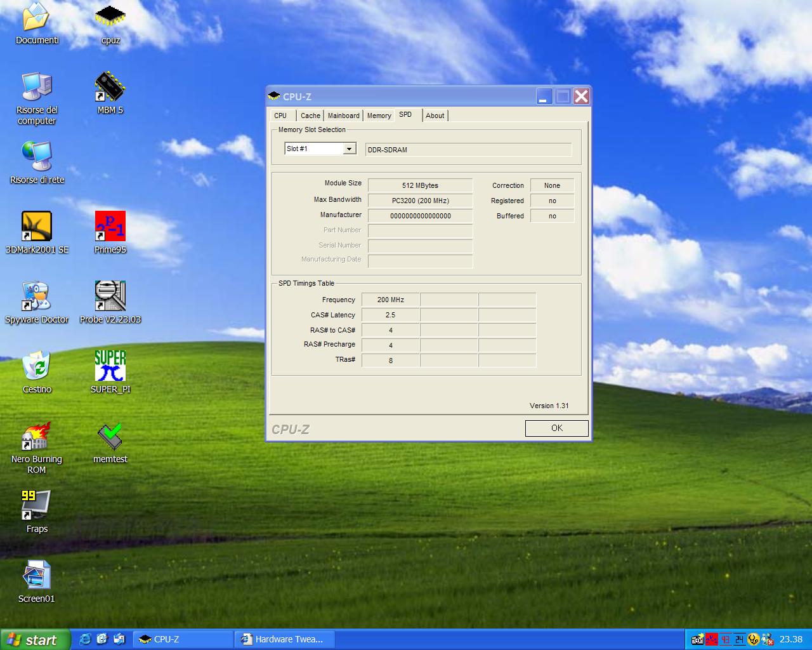The width and height of the screenshot is (812, 650).
Task: Click the Version 1.31 text
Action: pos(549,406)
